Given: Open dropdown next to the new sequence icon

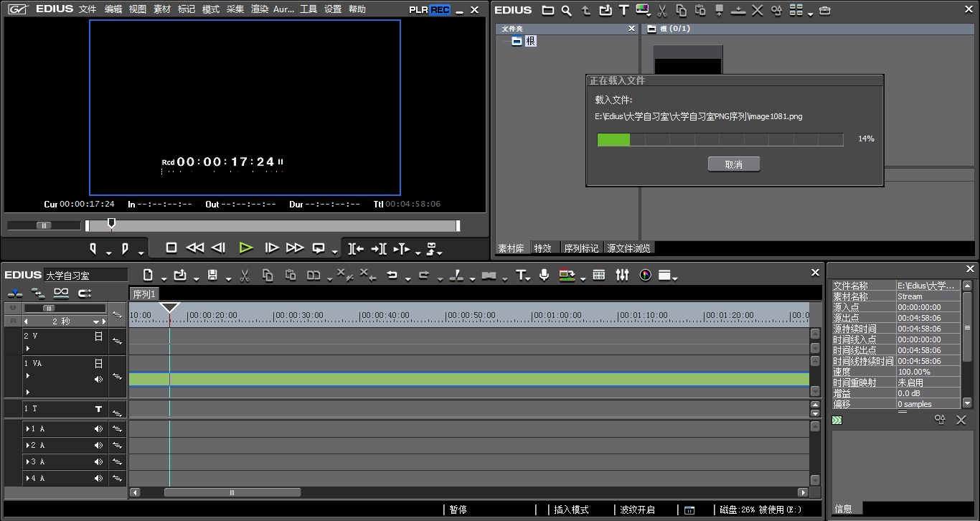Looking at the screenshot, I should 164,279.
